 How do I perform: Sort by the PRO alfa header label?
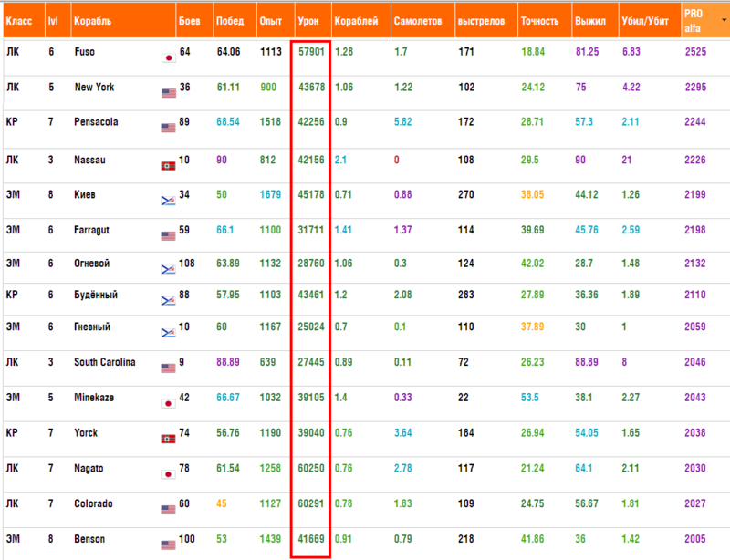tap(693, 21)
